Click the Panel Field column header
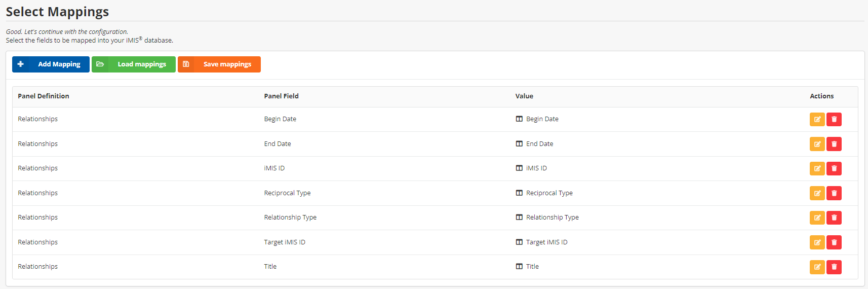The height and width of the screenshot is (289, 868). tap(281, 96)
